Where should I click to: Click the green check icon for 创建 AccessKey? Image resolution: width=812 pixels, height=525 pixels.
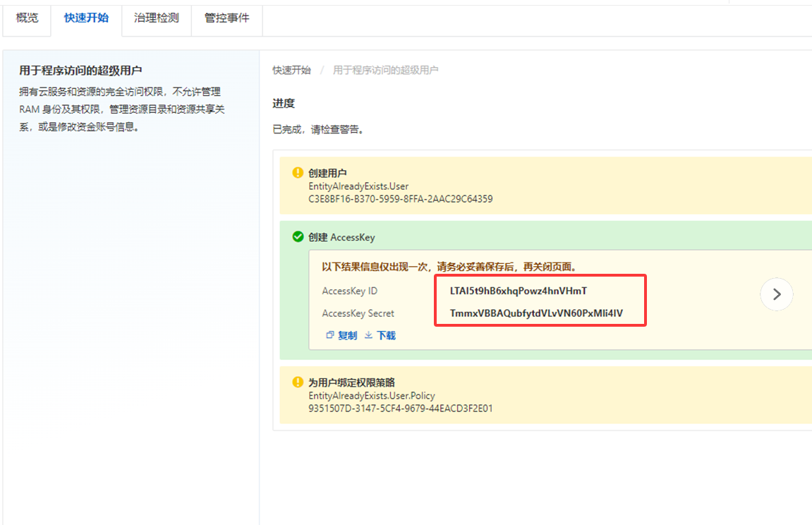298,236
